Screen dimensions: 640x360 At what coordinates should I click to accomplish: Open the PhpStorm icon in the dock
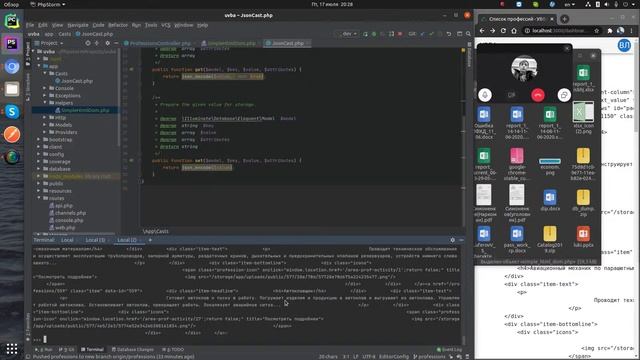tap(12, 43)
